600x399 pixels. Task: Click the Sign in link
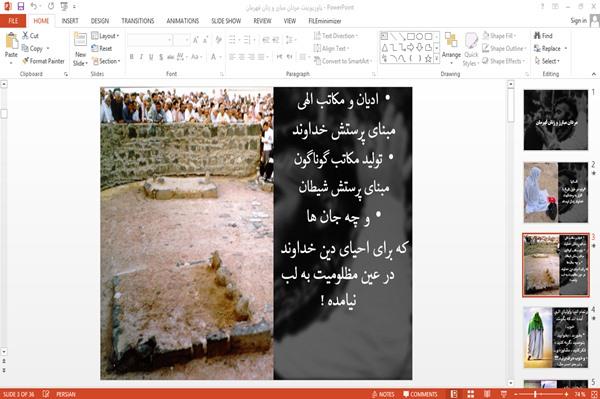click(x=578, y=21)
